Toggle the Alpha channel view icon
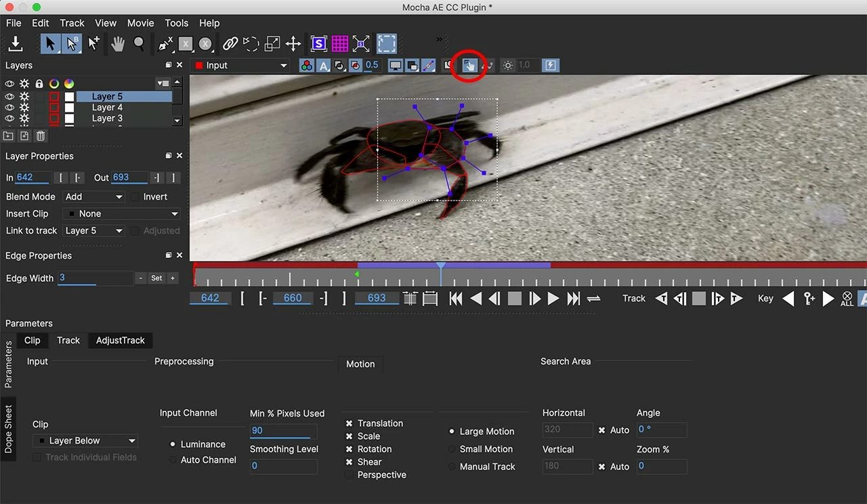 tap(323, 66)
